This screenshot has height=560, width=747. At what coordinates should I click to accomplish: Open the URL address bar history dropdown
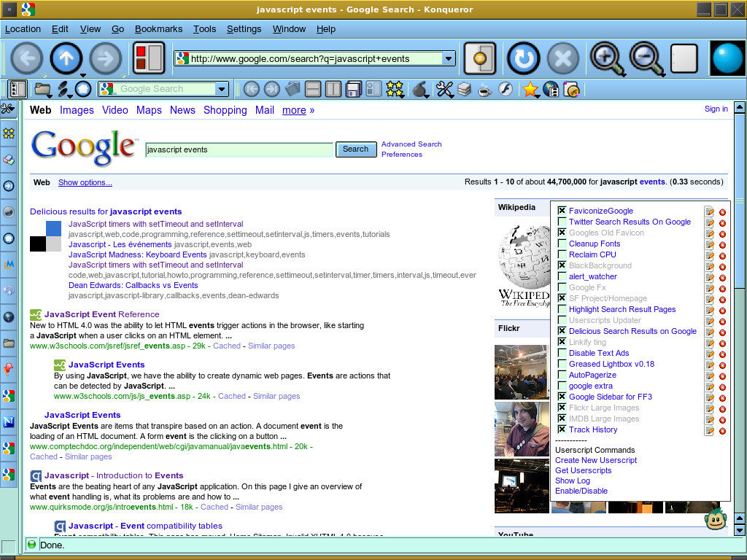[x=449, y=58]
